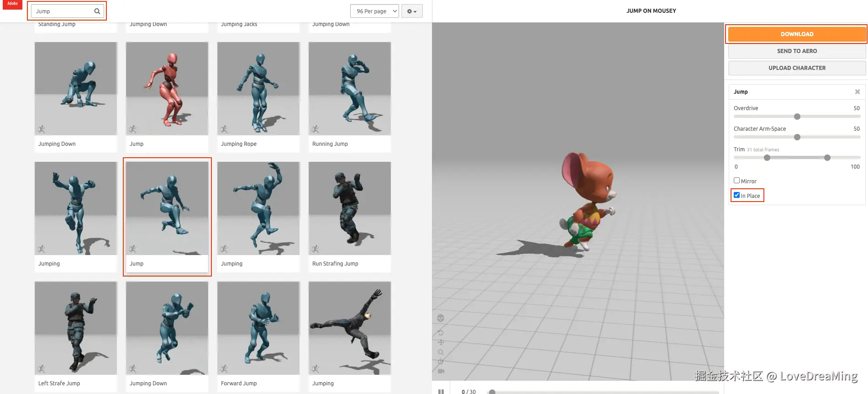Click the Overdrive slider handle

[797, 117]
